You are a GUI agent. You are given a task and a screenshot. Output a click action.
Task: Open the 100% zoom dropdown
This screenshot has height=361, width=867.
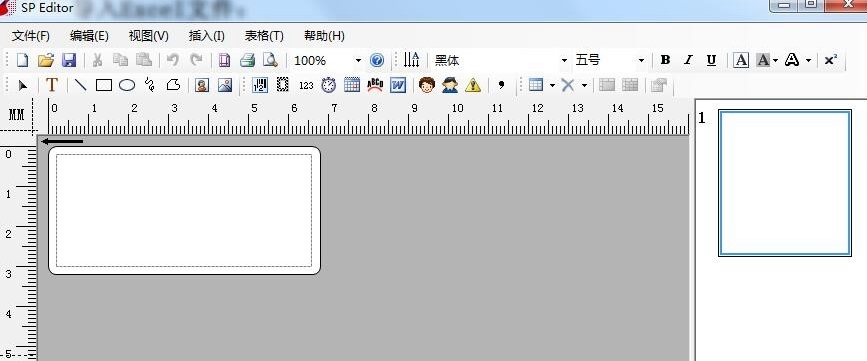(x=358, y=60)
